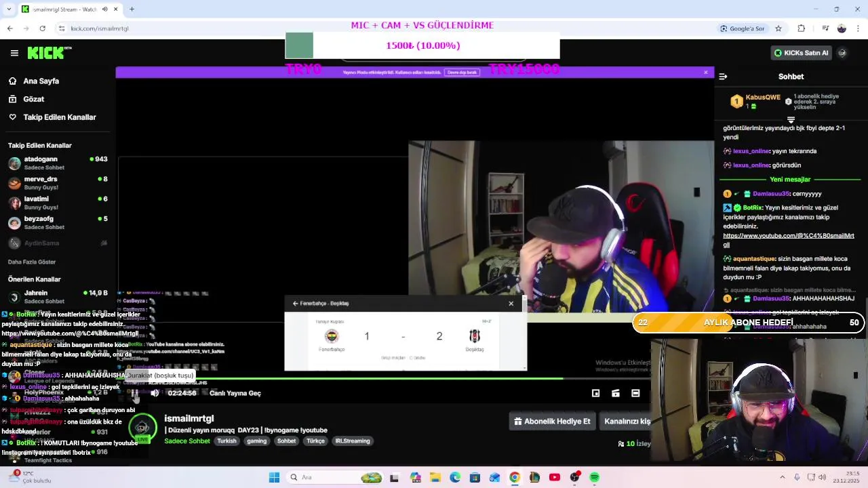
Task: Click the Yeni mesajlar divider notice
Action: (x=790, y=180)
